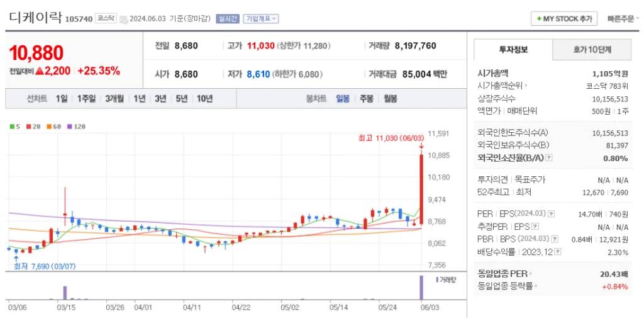Viewport: 644px width, 318px height.
Task: Select the 1년 line chart period
Action: coord(139,99)
